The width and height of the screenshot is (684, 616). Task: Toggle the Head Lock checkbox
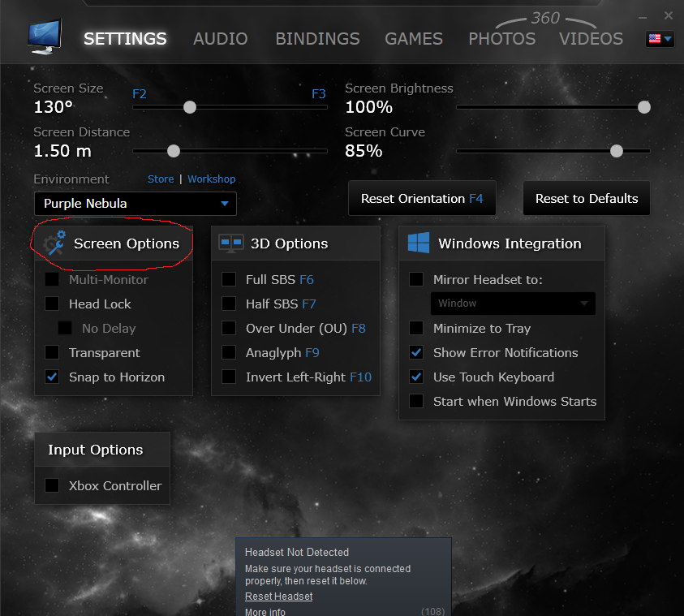pyautogui.click(x=52, y=304)
